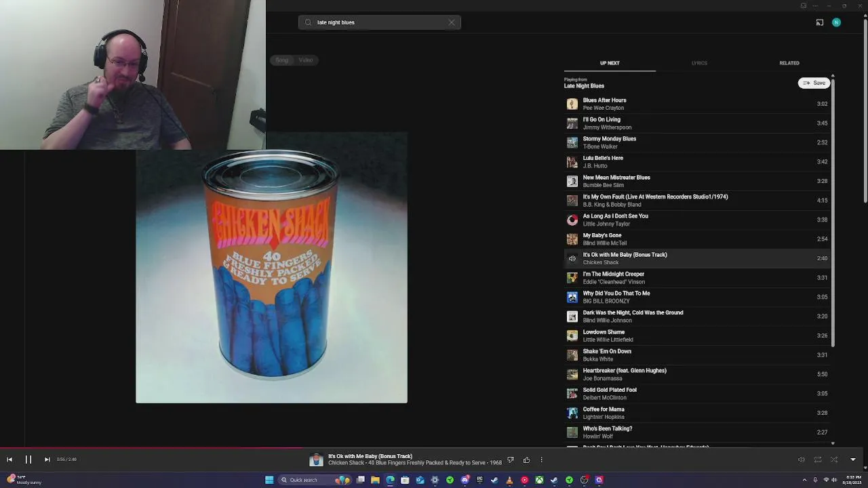Image resolution: width=868 pixels, height=488 pixels.
Task: Click speaker icon on currently playing queue row
Action: 572,258
